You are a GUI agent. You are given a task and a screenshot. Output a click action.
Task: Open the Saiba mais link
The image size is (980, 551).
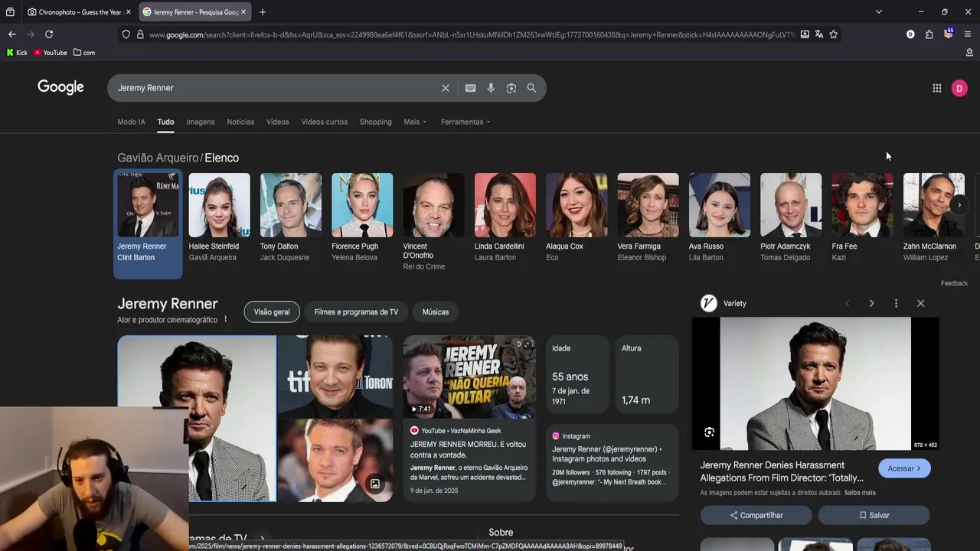pyautogui.click(x=860, y=493)
